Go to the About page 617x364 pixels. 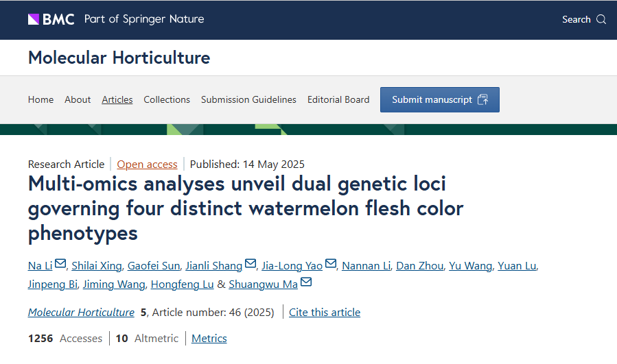pyautogui.click(x=78, y=99)
